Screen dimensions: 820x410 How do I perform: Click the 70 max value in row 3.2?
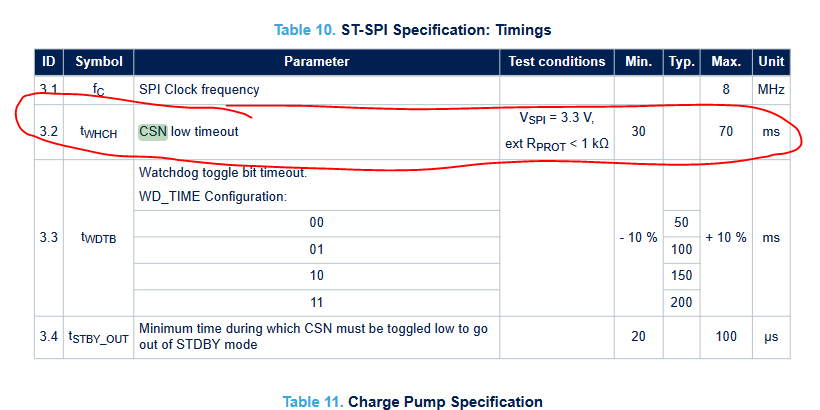tap(725, 131)
